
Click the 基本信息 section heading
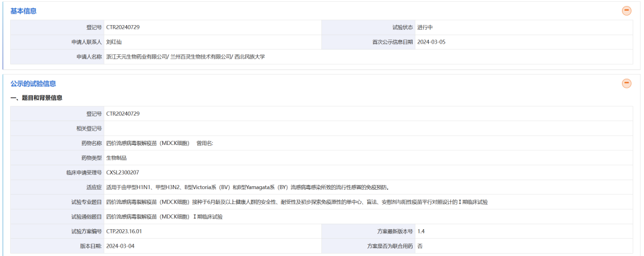[x=23, y=11]
